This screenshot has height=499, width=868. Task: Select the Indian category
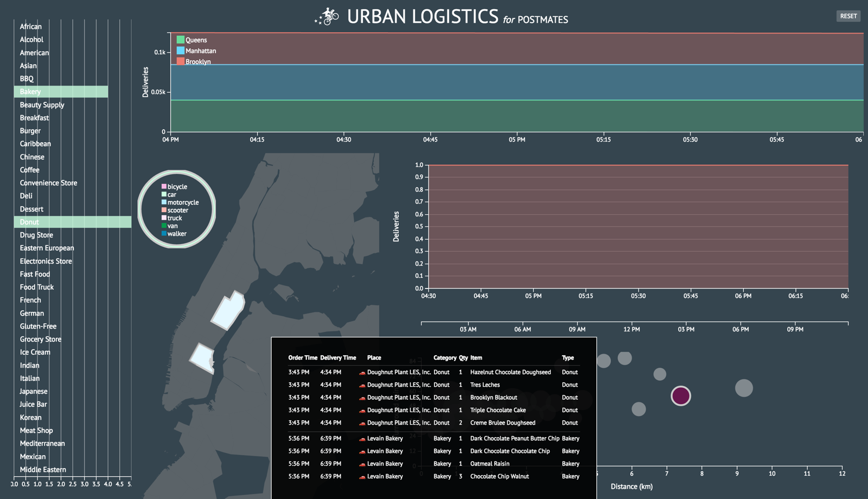(29, 365)
